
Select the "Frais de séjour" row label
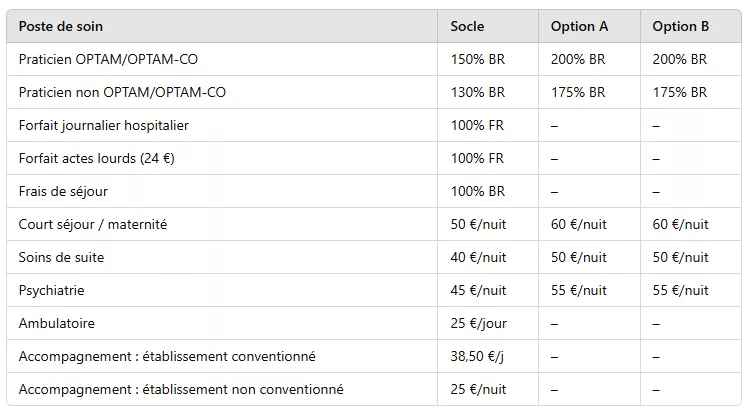pos(63,191)
